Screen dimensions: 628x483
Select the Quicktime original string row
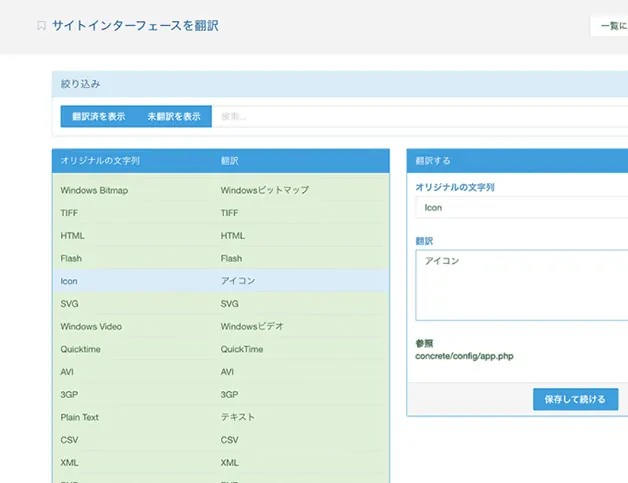coord(221,349)
